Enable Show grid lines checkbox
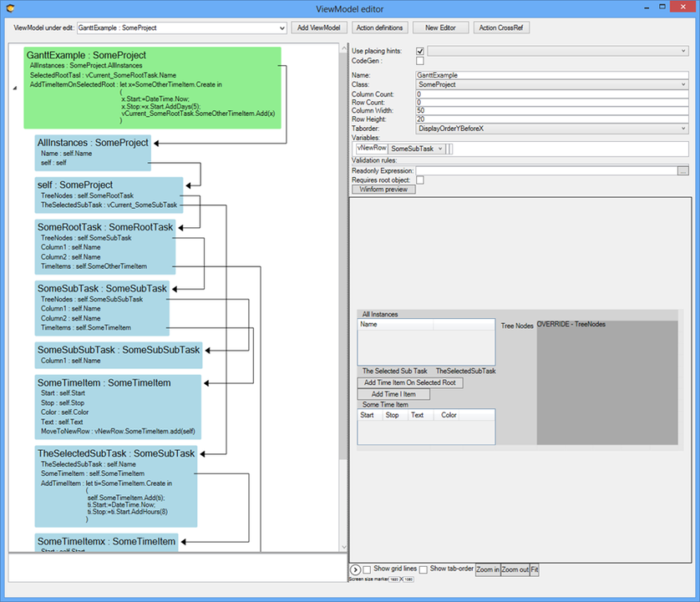Image resolution: width=700 pixels, height=602 pixels. pos(367,569)
